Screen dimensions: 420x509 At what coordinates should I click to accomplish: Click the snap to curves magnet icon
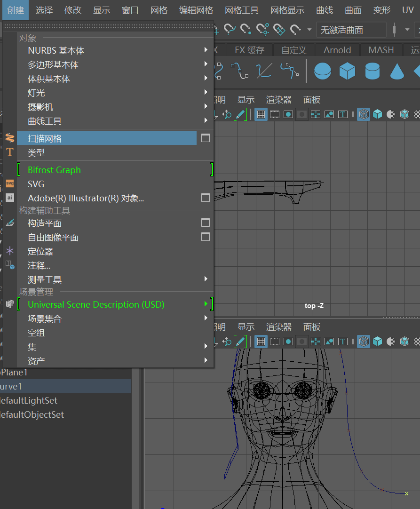[230, 30]
